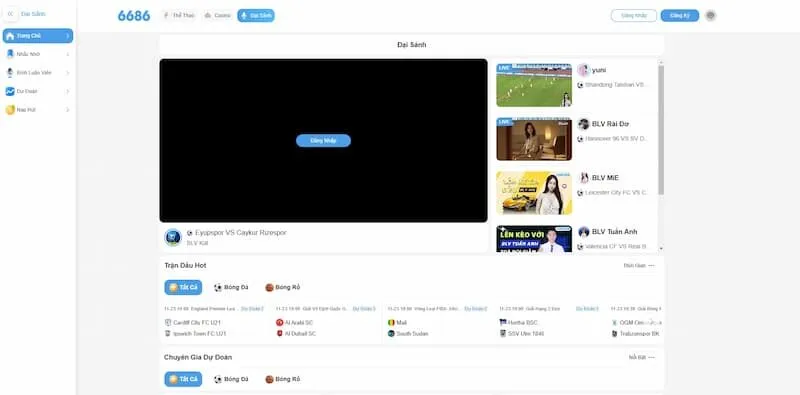Click the stream list vertical scrollbar
This screenshot has width=800, height=395.
coord(661,130)
